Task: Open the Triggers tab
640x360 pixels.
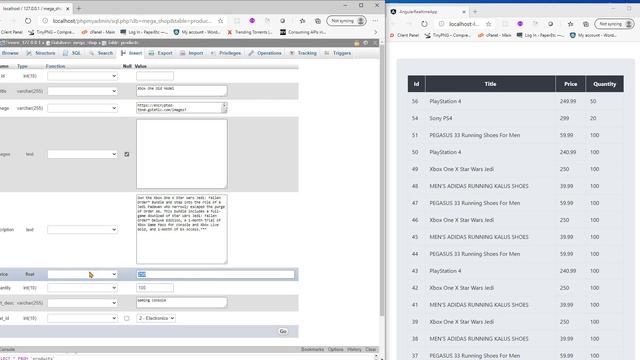Action: (x=338, y=53)
